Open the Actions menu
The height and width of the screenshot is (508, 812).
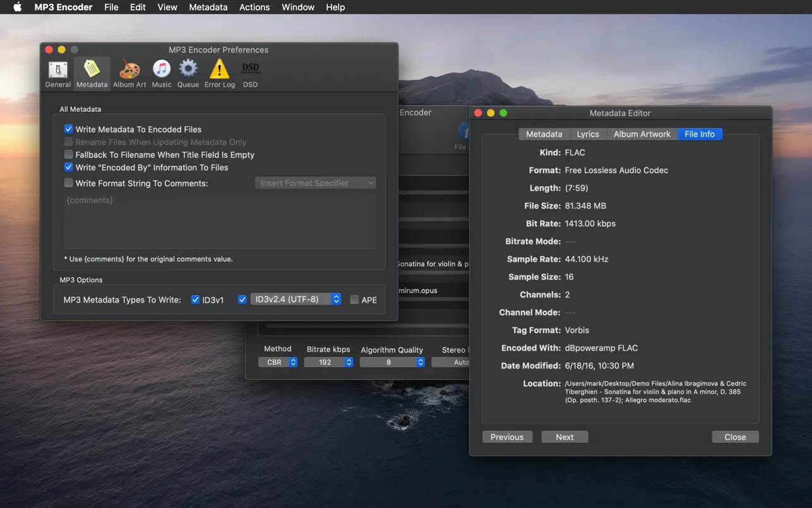(x=254, y=7)
